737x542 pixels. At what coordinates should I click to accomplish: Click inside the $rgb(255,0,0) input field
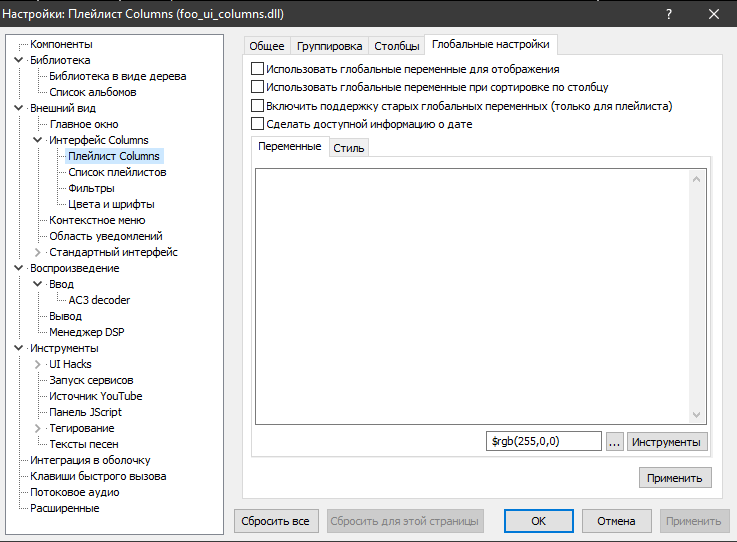(544, 441)
